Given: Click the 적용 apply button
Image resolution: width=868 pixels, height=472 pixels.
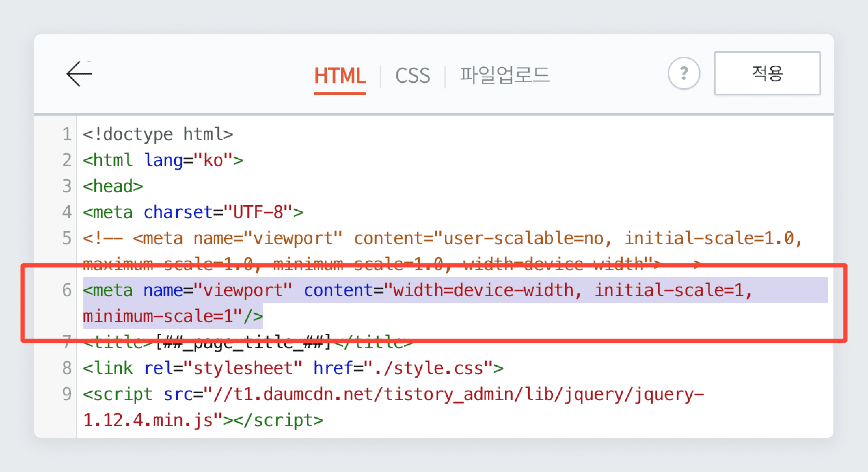Looking at the screenshot, I should (x=768, y=74).
